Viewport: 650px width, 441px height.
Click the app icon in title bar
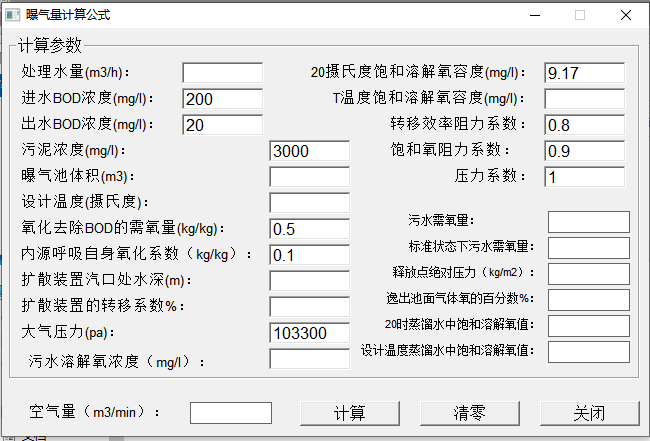(14, 15)
